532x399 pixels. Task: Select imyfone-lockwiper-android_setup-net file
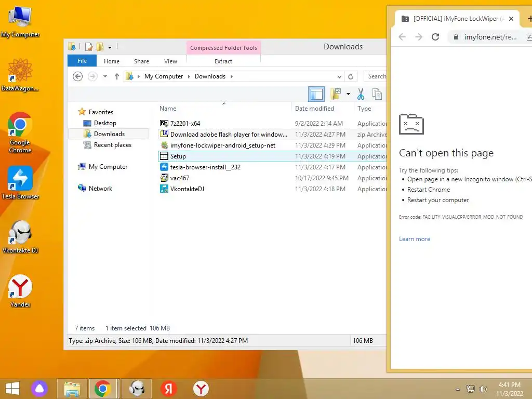coord(272,145)
